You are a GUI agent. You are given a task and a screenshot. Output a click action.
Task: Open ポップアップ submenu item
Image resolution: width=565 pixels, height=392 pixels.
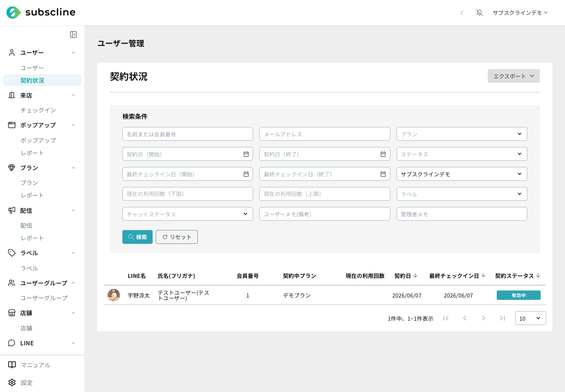pos(38,140)
